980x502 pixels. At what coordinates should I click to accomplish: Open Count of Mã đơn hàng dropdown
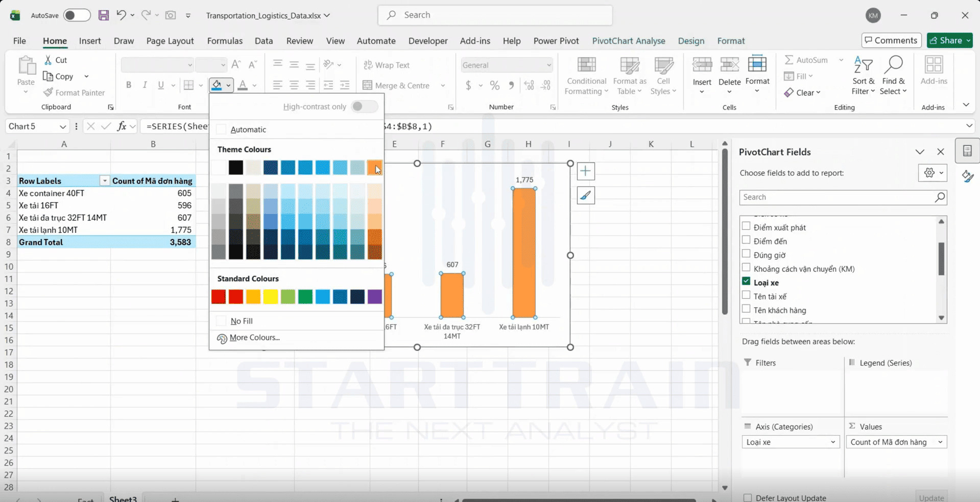click(x=940, y=442)
